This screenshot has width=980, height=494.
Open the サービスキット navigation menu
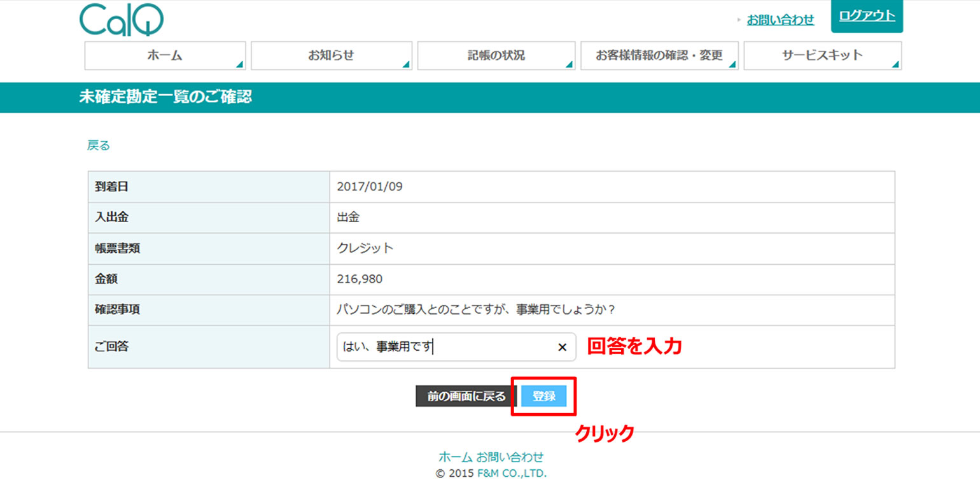click(822, 55)
